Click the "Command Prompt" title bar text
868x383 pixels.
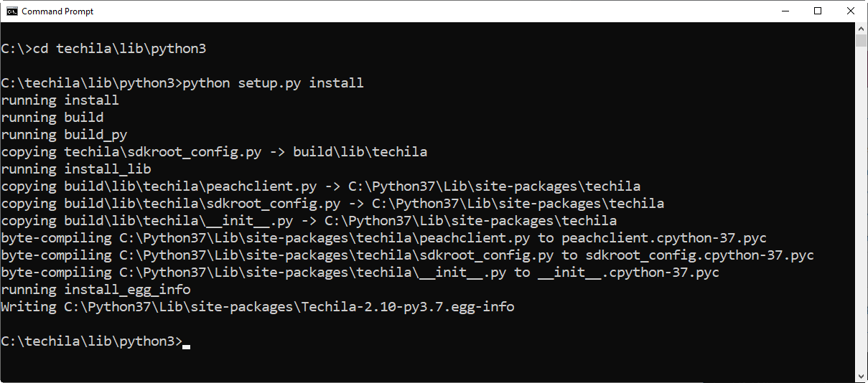(57, 11)
